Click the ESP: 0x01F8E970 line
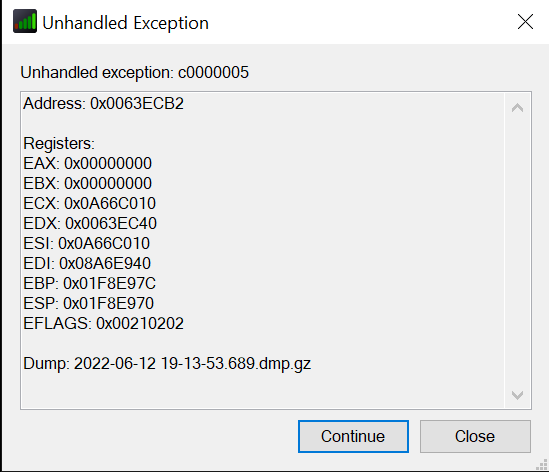This screenshot has width=549, height=472. coord(88,303)
